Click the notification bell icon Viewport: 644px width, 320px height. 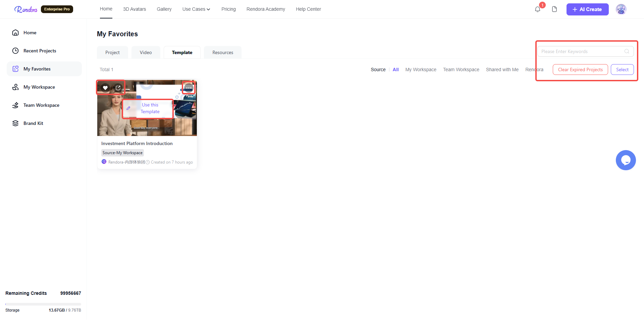(537, 9)
